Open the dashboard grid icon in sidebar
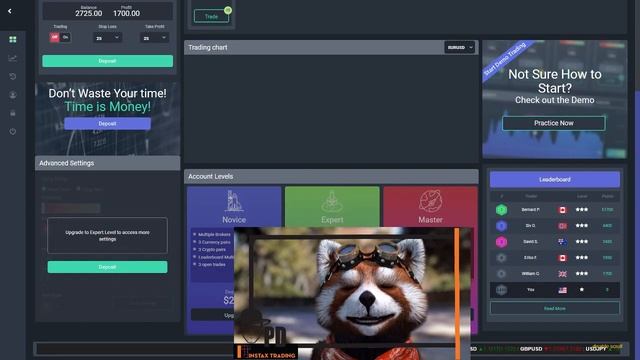The height and width of the screenshot is (360, 640). point(13,40)
